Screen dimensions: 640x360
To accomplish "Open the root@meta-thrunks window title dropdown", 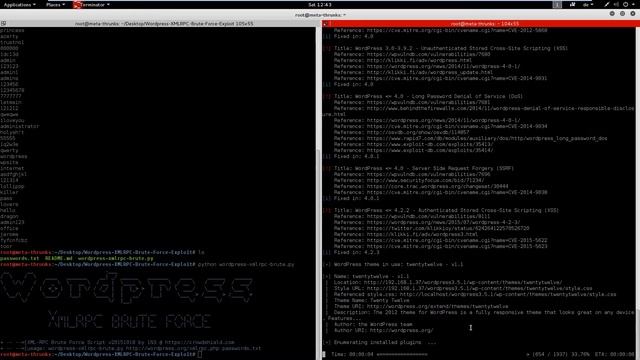I will coord(320,15).
